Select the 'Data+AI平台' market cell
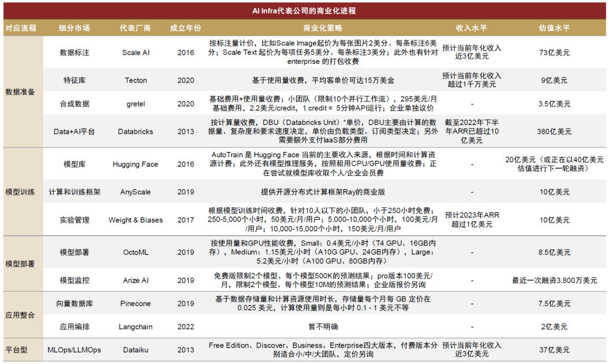This screenshot has width=611, height=364. 75,132
